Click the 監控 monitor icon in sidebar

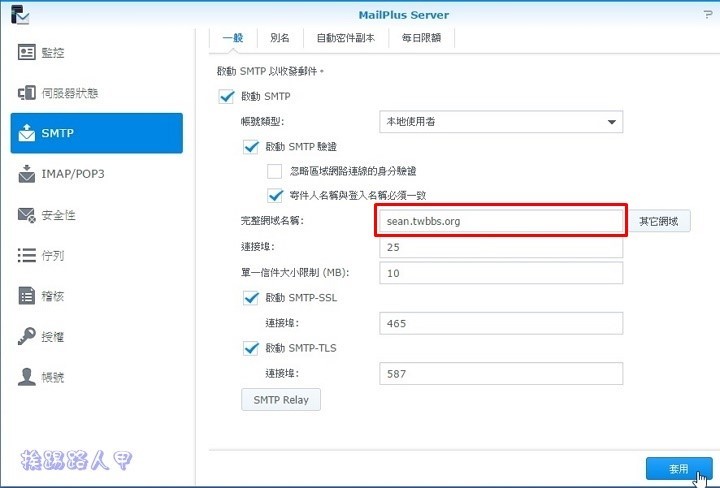coord(27,52)
